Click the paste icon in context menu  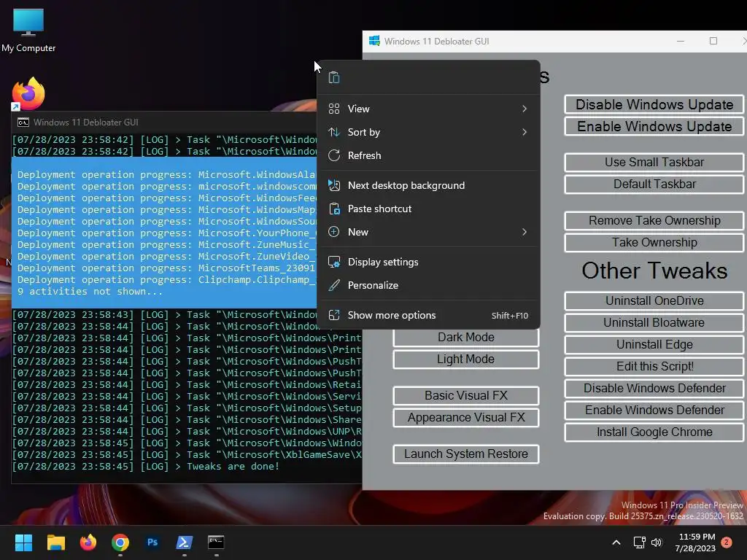point(334,77)
